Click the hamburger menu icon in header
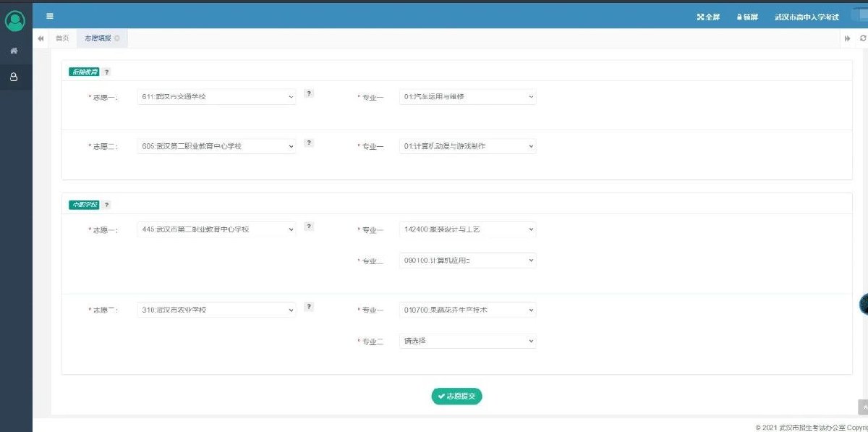This screenshot has height=432, width=868. pos(49,16)
